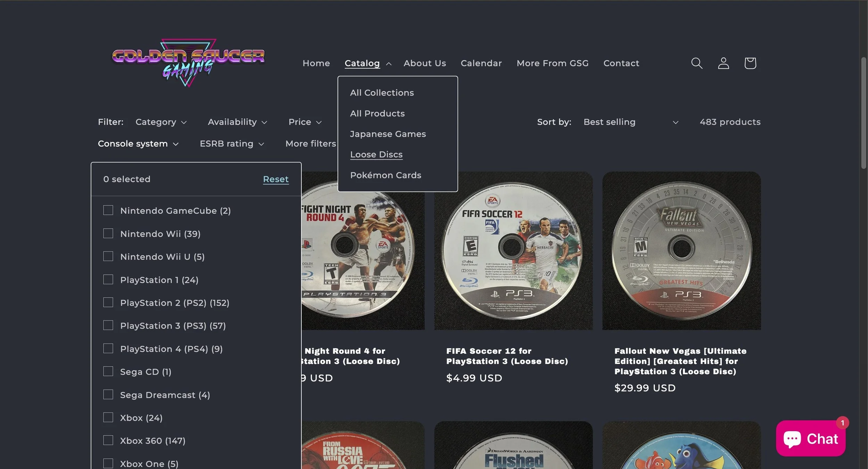Reset the console system selection
The image size is (868, 469).
[x=276, y=179]
